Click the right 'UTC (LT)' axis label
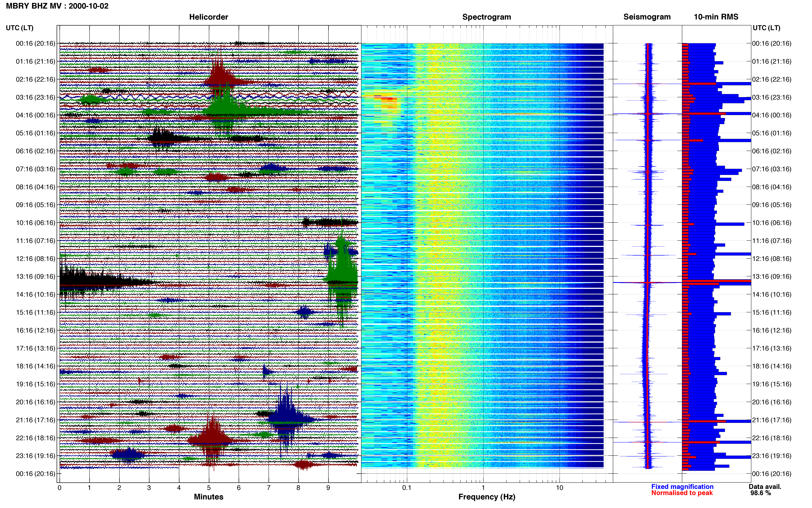The image size is (812, 508). pos(766,28)
